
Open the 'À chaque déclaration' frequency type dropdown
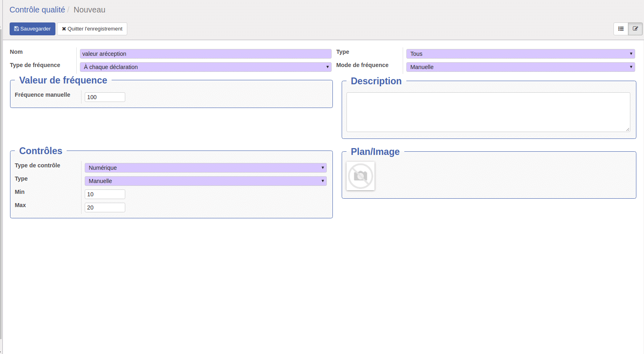206,67
